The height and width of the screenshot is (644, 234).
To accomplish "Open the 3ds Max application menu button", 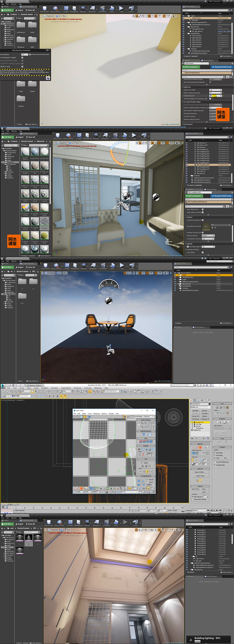I will (3, 386).
